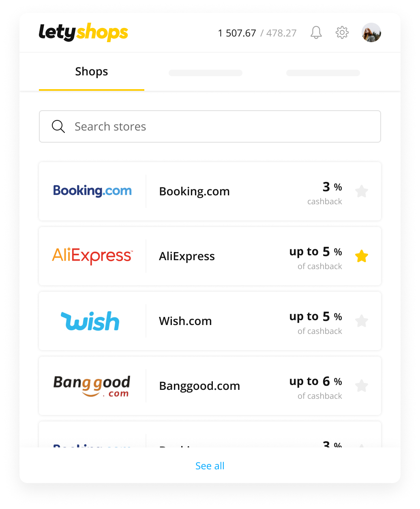The image size is (420, 509).
Task: Favorite Wish.com by clicking its star
Action: point(362,321)
